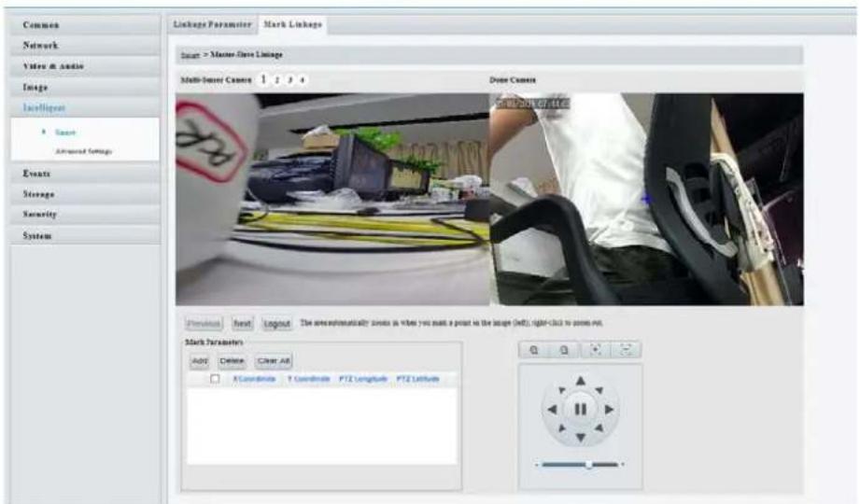Click inside the empty mark parameters list
Viewport: 860px width, 504px height.
[322, 426]
